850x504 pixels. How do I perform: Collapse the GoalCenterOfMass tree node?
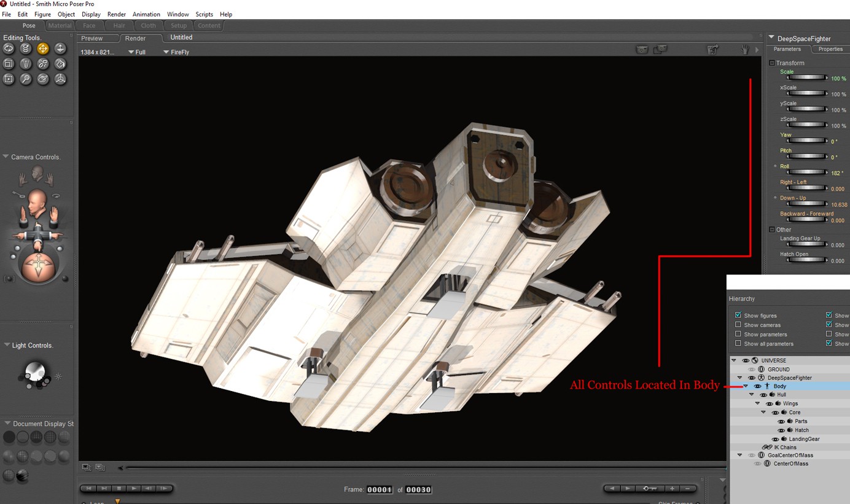740,456
